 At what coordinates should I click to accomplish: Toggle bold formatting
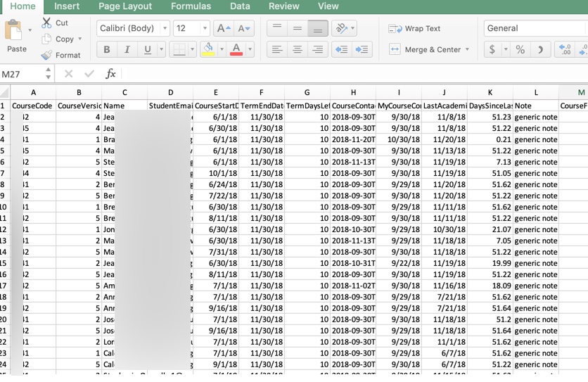(x=107, y=49)
